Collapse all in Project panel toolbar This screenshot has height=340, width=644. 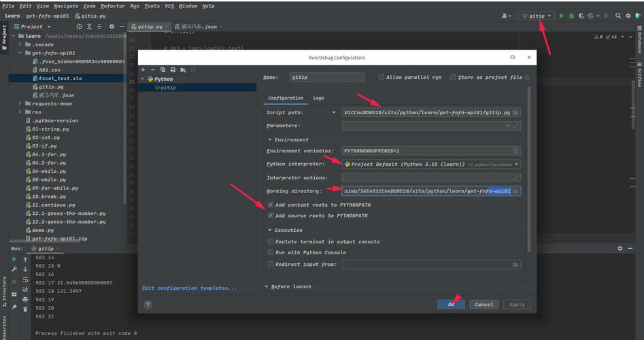[x=99, y=27]
